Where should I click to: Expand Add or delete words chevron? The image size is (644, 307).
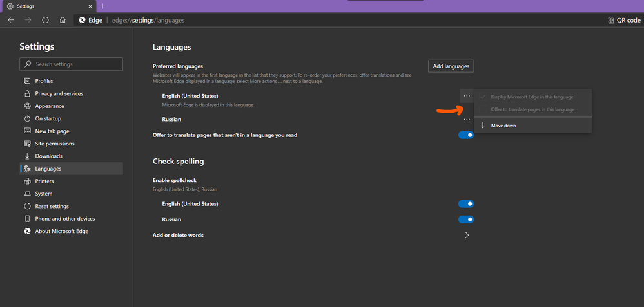coord(467,236)
